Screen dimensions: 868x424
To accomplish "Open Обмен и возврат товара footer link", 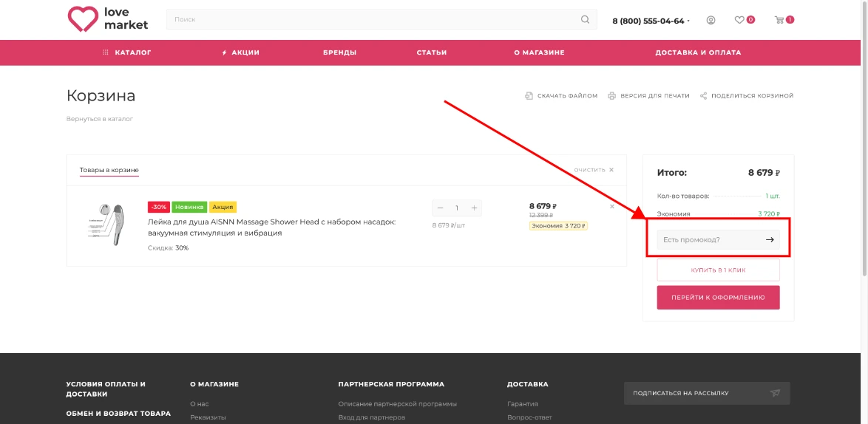I will (118, 414).
